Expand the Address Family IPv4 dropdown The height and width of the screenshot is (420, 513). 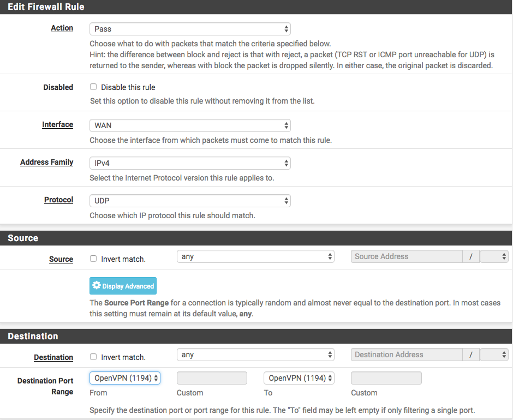[x=190, y=163]
